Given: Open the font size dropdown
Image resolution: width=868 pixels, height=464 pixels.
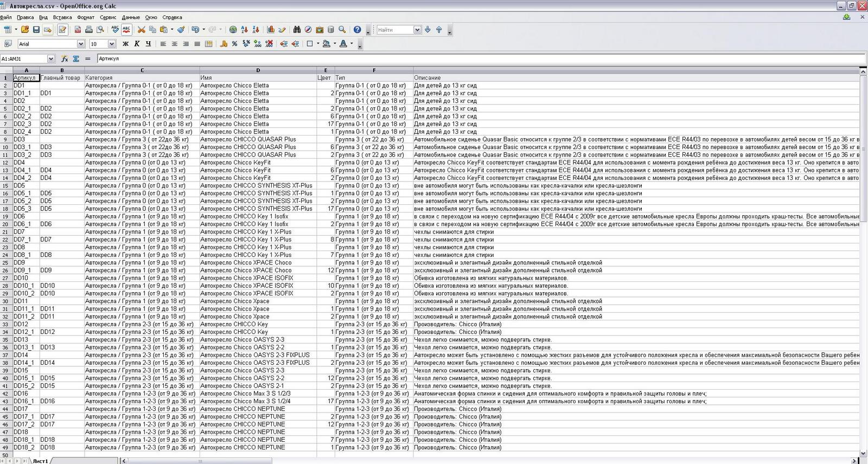Looking at the screenshot, I should point(112,44).
